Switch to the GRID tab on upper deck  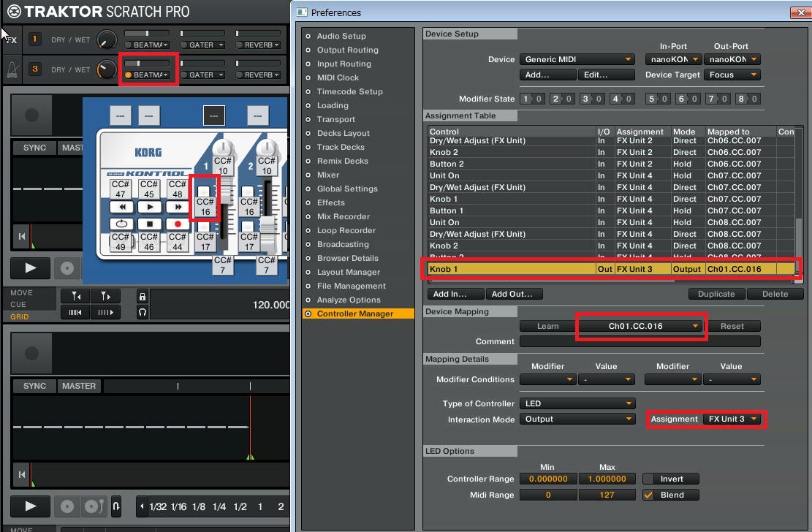[x=20, y=317]
